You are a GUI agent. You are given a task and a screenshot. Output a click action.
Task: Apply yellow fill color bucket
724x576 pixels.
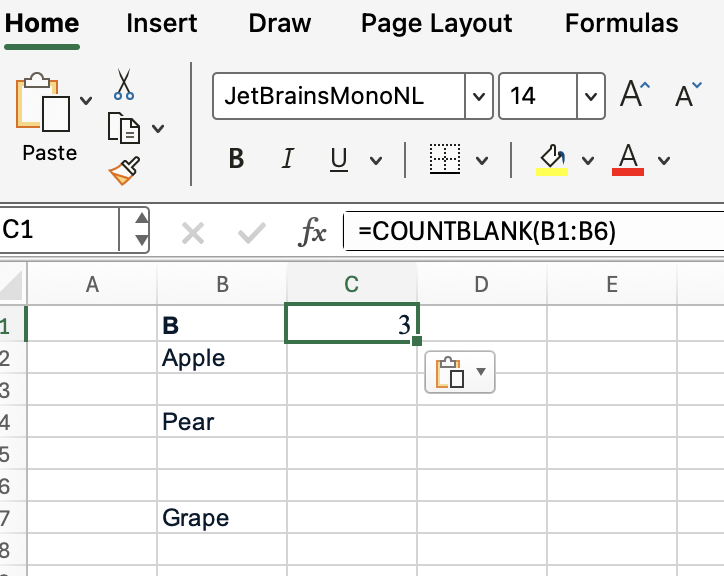point(552,160)
